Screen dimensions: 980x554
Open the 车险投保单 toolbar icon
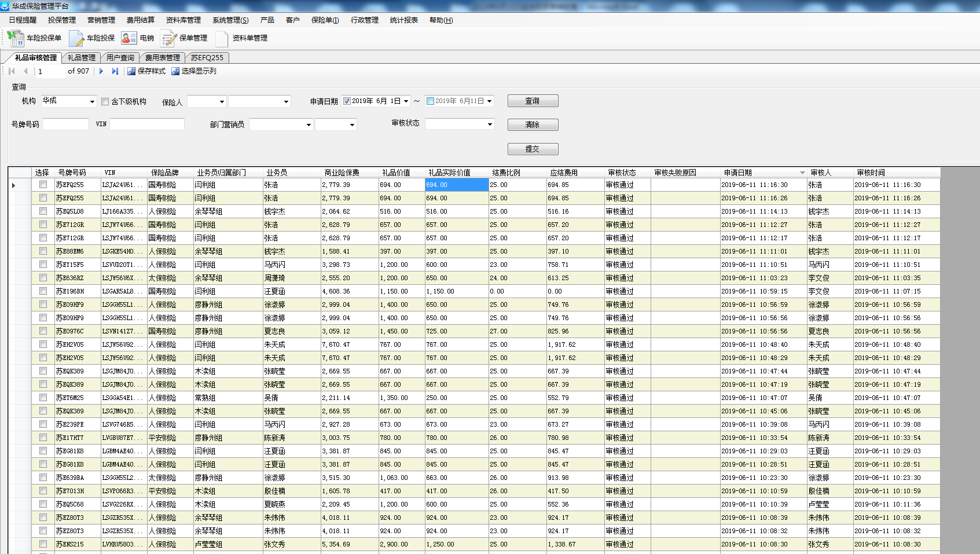[16, 38]
